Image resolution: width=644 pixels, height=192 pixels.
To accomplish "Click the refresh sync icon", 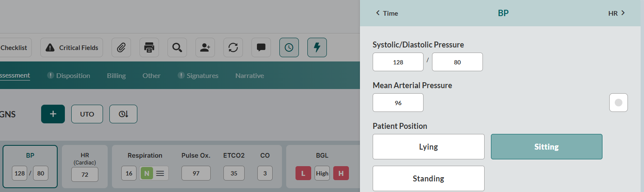I will [233, 47].
